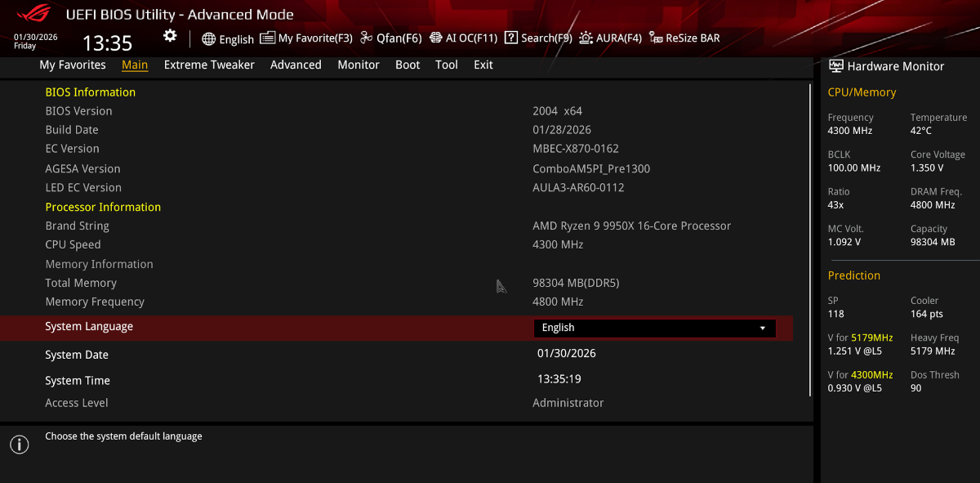Screen dimensions: 980x483
Task: Click the info icon beside help text
Action: pos(19,445)
